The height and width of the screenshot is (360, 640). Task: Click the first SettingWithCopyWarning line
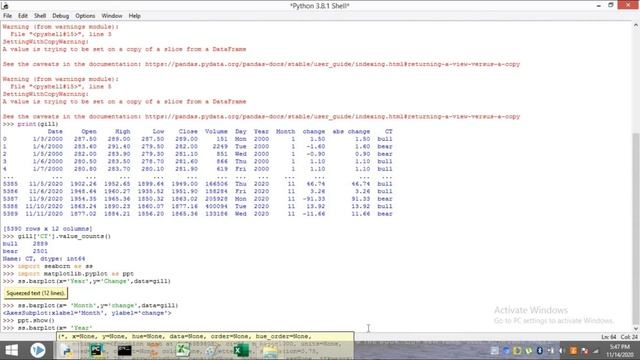click(45, 42)
